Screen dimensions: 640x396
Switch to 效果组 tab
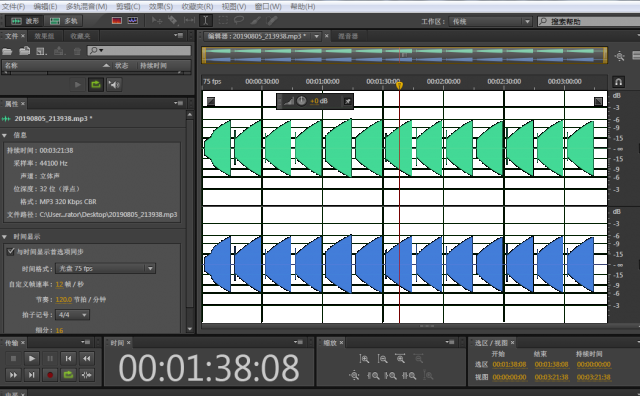point(44,36)
